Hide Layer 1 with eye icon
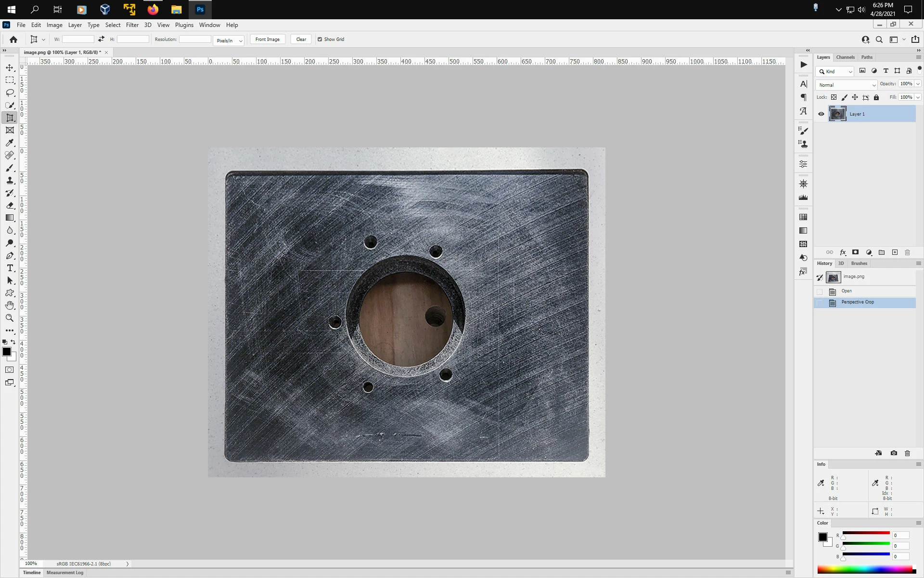The image size is (924, 578). click(x=821, y=114)
